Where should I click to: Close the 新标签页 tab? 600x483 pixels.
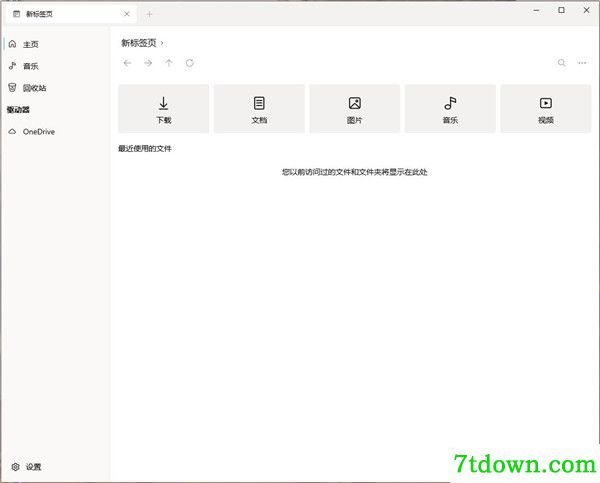pos(127,14)
